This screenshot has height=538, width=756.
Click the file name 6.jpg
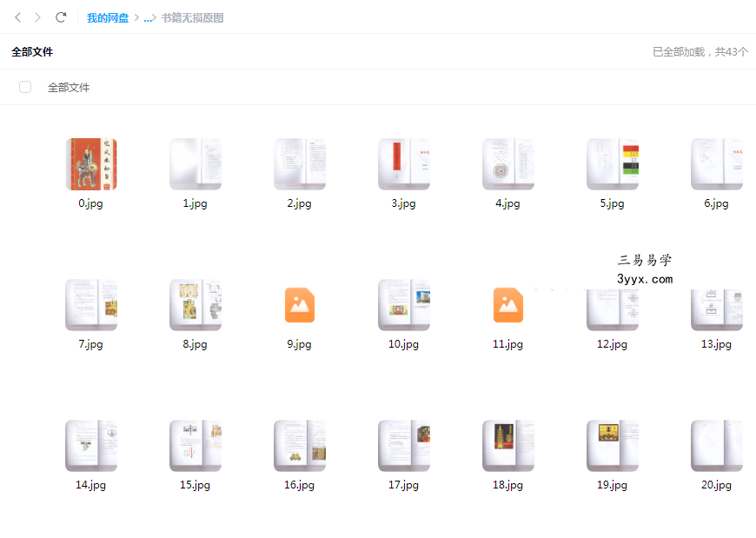pyautogui.click(x=717, y=203)
